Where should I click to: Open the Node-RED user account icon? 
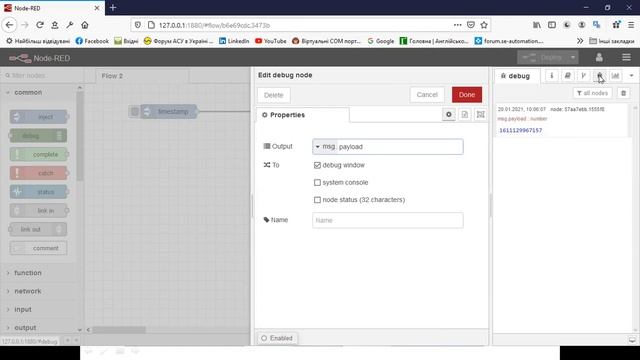click(x=599, y=57)
